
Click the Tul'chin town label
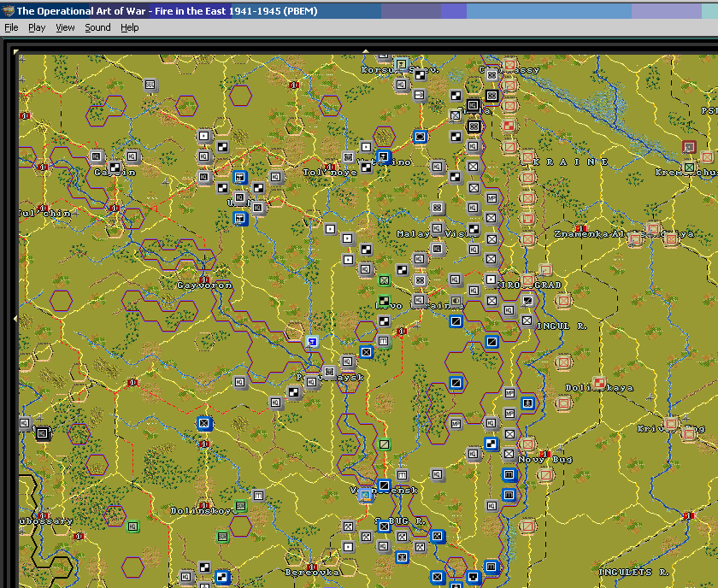point(44,214)
